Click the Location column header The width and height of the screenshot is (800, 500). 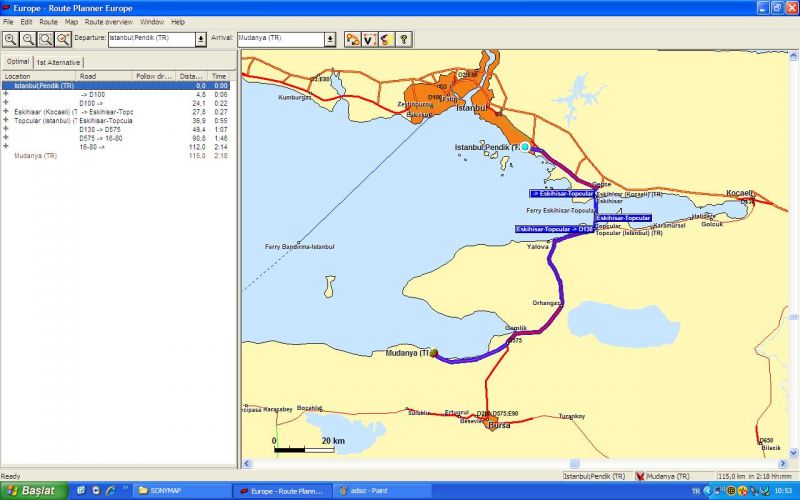pyautogui.click(x=39, y=76)
